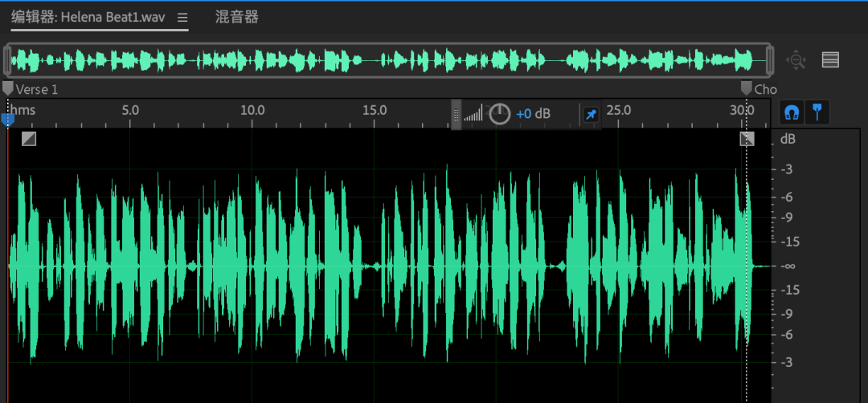Image resolution: width=868 pixels, height=403 pixels.
Task: Open the panel list view icon
Action: [830, 59]
